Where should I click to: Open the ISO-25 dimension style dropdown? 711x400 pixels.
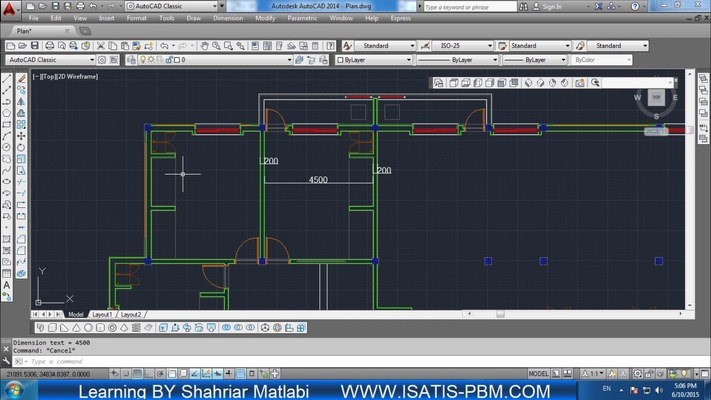(x=463, y=46)
